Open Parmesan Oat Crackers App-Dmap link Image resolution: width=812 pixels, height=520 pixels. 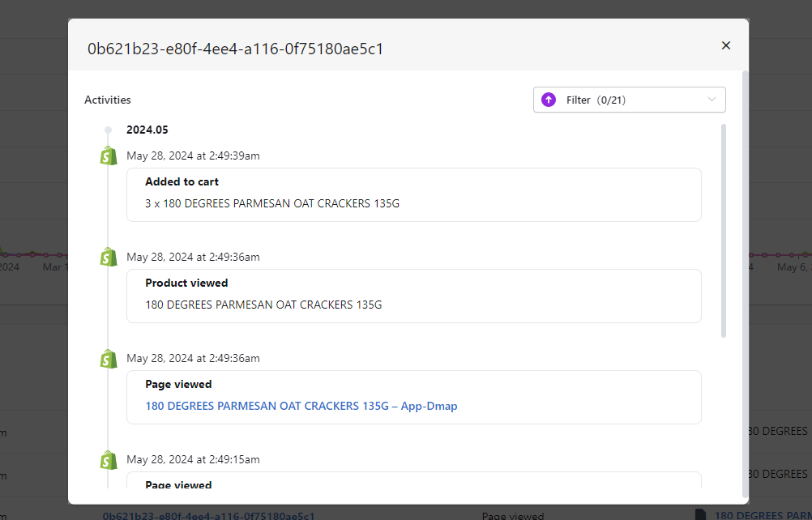(x=301, y=406)
